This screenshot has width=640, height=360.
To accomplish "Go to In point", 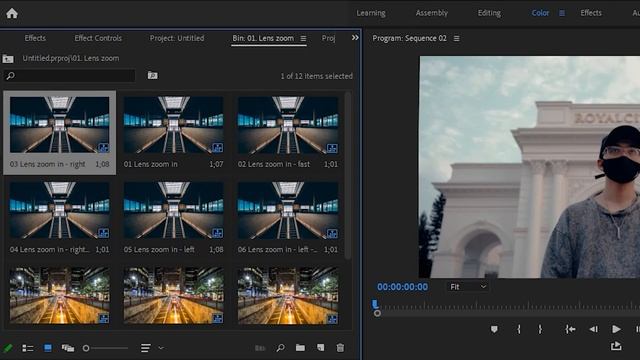I will tap(570, 329).
